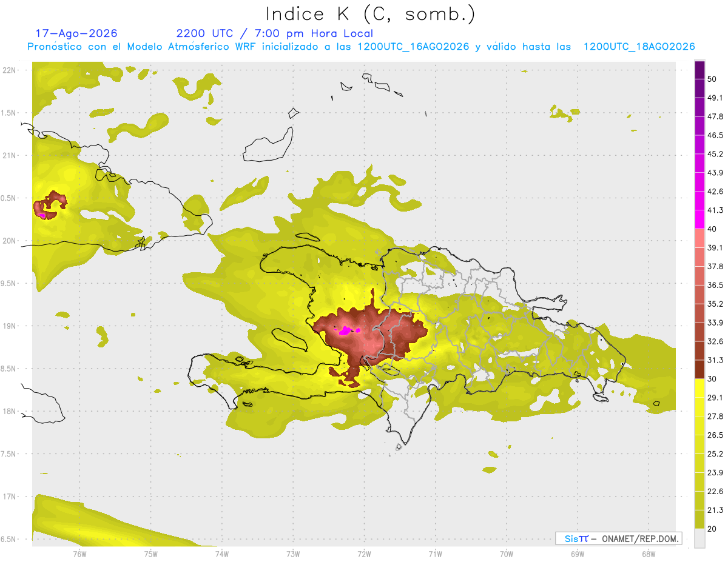Pick the olive legend swatch between 20 and 21.3
This screenshot has height=562, width=728.
[x=699, y=519]
